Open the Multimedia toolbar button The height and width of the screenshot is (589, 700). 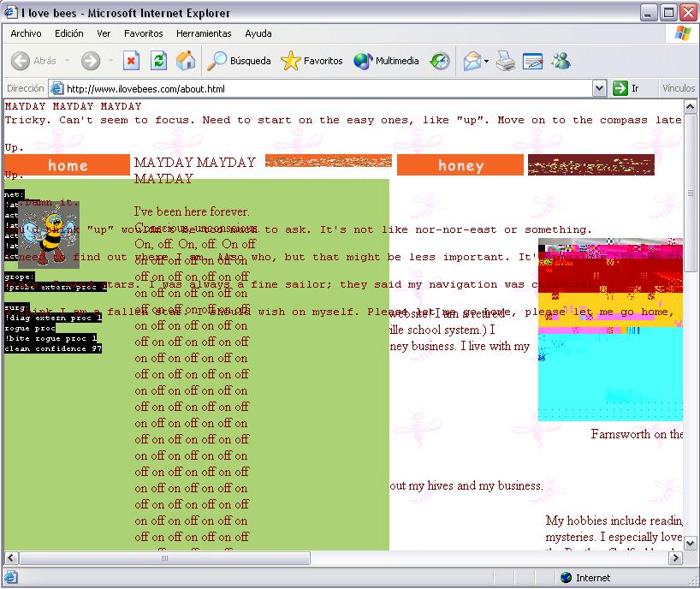point(386,61)
